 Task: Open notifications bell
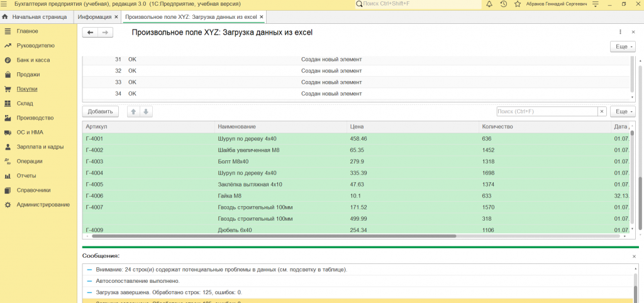(x=489, y=4)
